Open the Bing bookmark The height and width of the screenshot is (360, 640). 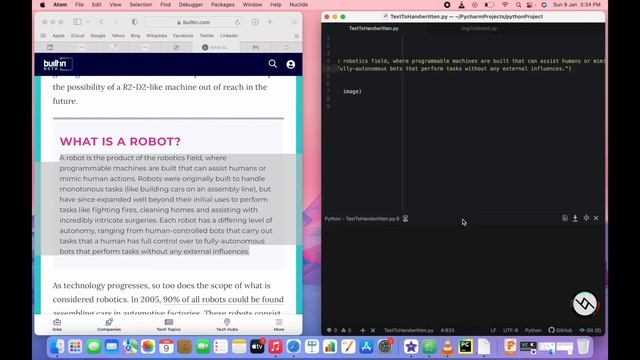click(135, 36)
